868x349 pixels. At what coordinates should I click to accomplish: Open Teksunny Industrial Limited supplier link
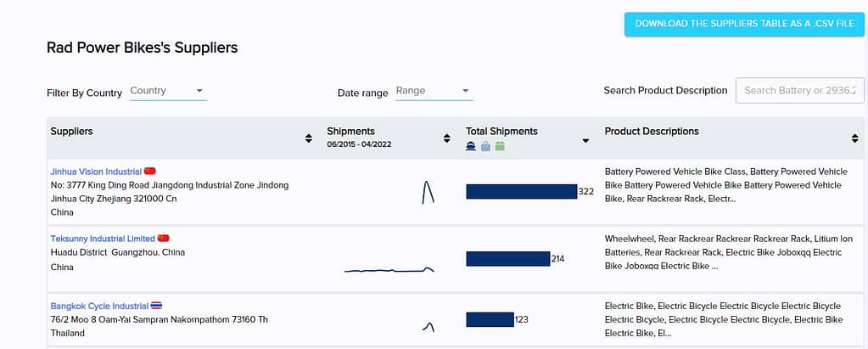[x=103, y=239]
